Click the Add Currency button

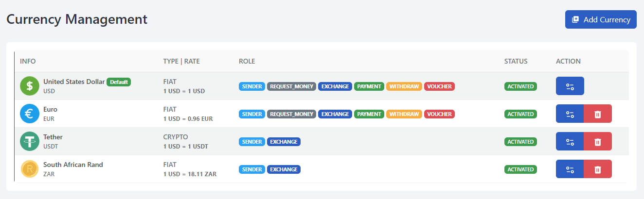click(x=601, y=19)
